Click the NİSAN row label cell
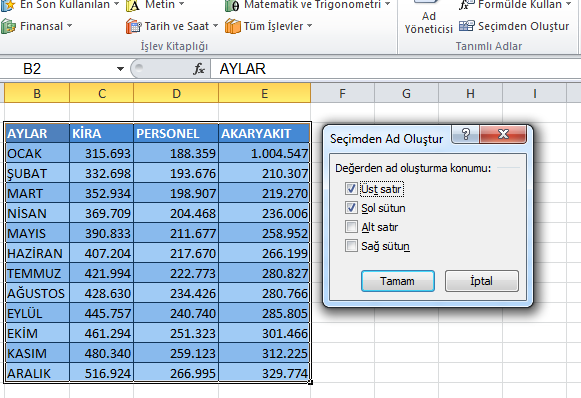The width and height of the screenshot is (581, 398). (37, 213)
